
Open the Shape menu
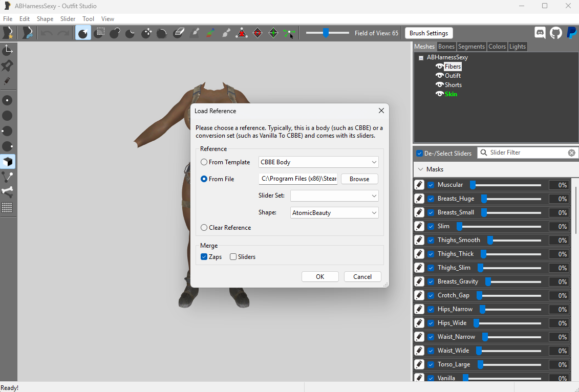coord(45,19)
